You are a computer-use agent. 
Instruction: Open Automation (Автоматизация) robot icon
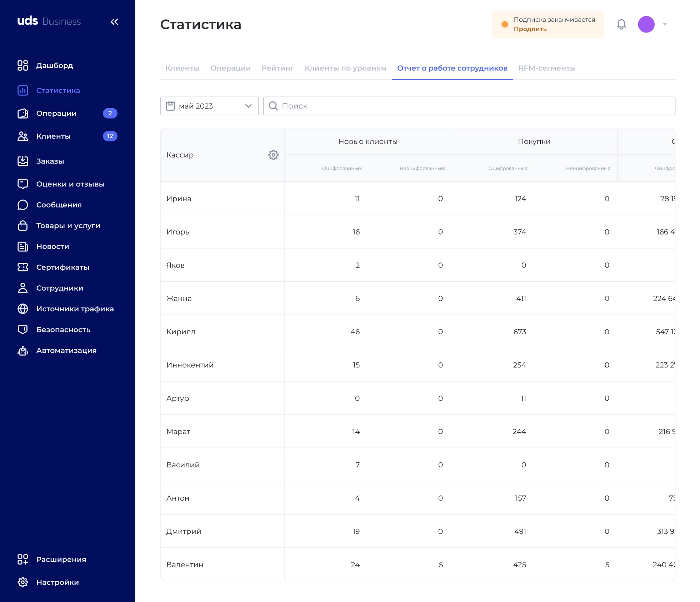point(23,351)
